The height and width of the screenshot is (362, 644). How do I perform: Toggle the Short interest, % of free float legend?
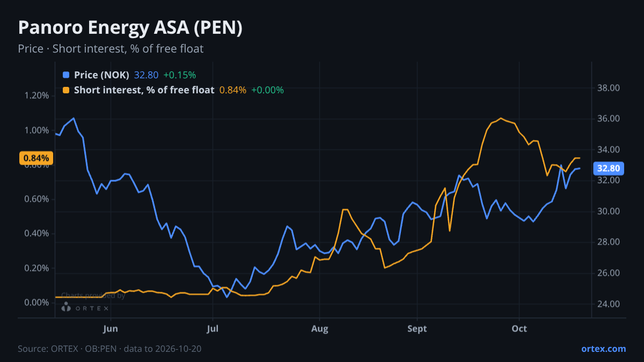[144, 90]
